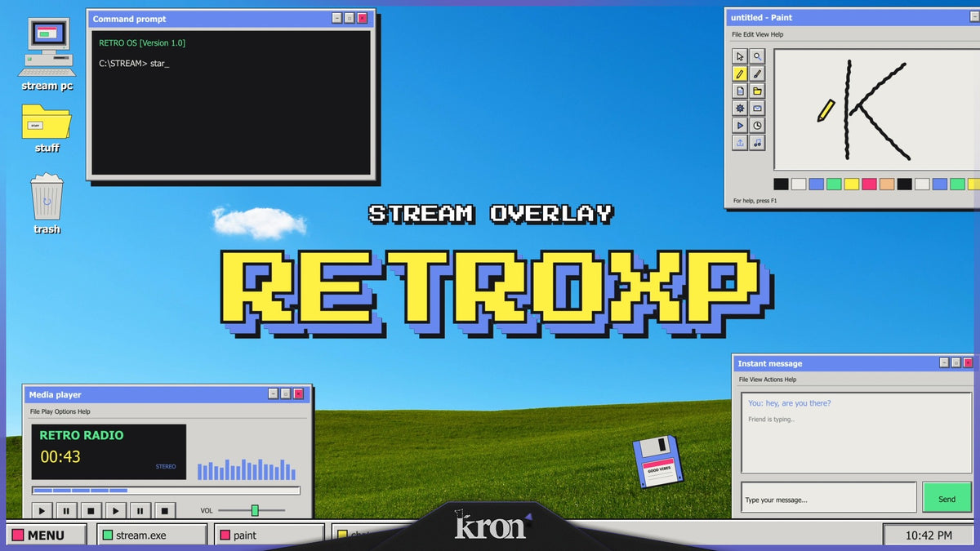Select the arrow pointer tool in Paint
This screenshot has height=551, width=980.
(x=740, y=56)
